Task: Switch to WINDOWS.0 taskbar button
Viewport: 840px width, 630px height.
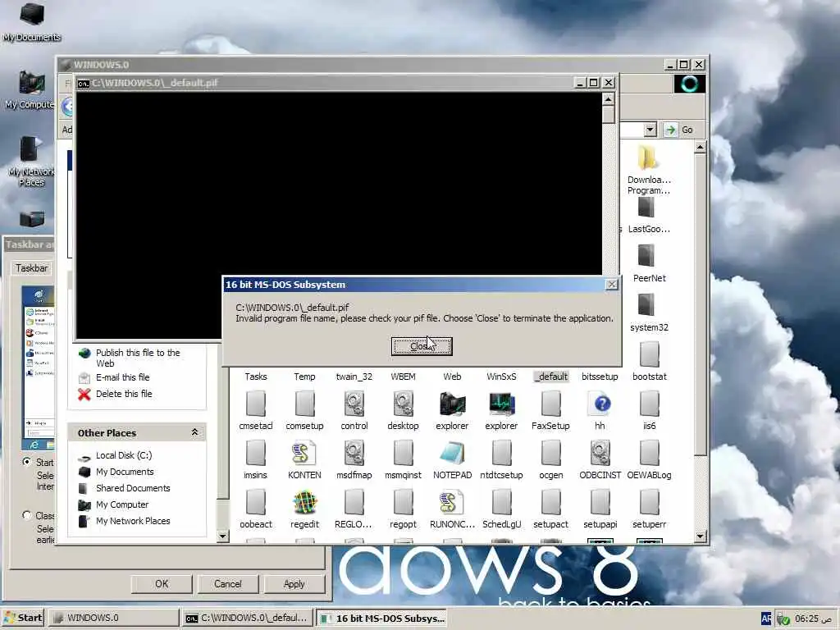Action: 114,618
